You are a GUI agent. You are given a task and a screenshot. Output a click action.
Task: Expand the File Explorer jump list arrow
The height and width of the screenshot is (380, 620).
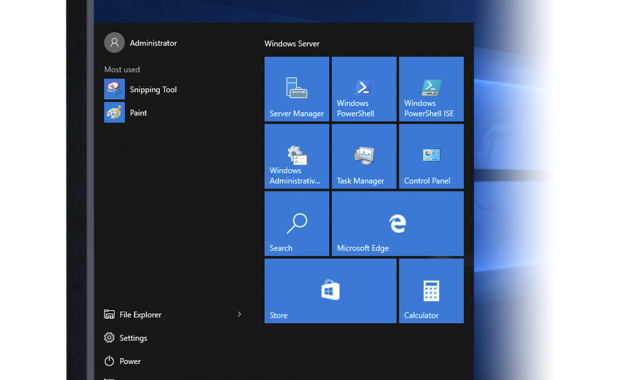(239, 314)
